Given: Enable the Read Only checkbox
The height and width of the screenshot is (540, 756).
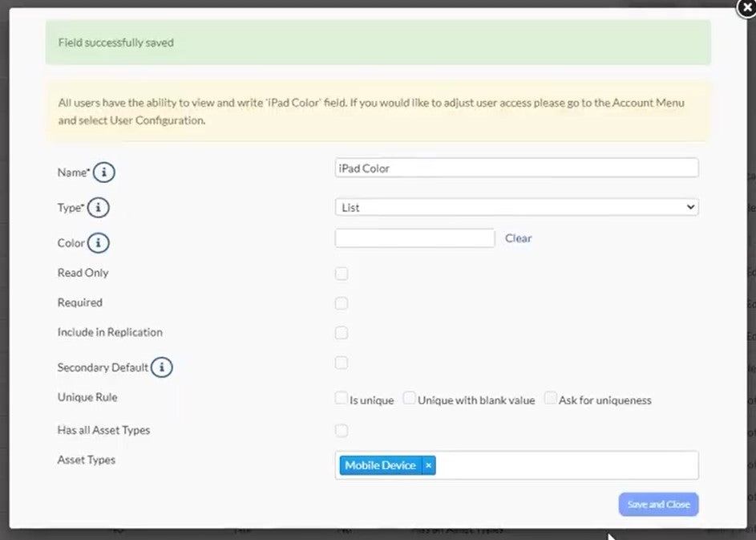Looking at the screenshot, I should point(342,274).
